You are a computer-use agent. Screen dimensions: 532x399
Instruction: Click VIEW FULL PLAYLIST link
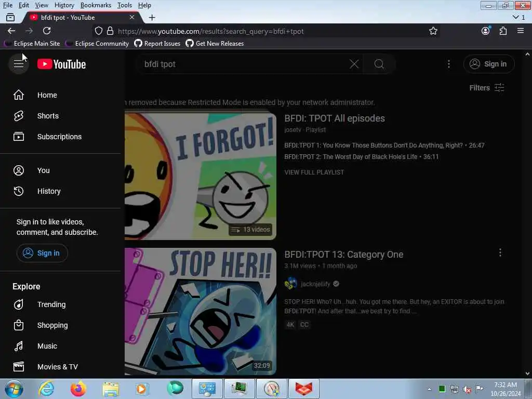point(314,172)
